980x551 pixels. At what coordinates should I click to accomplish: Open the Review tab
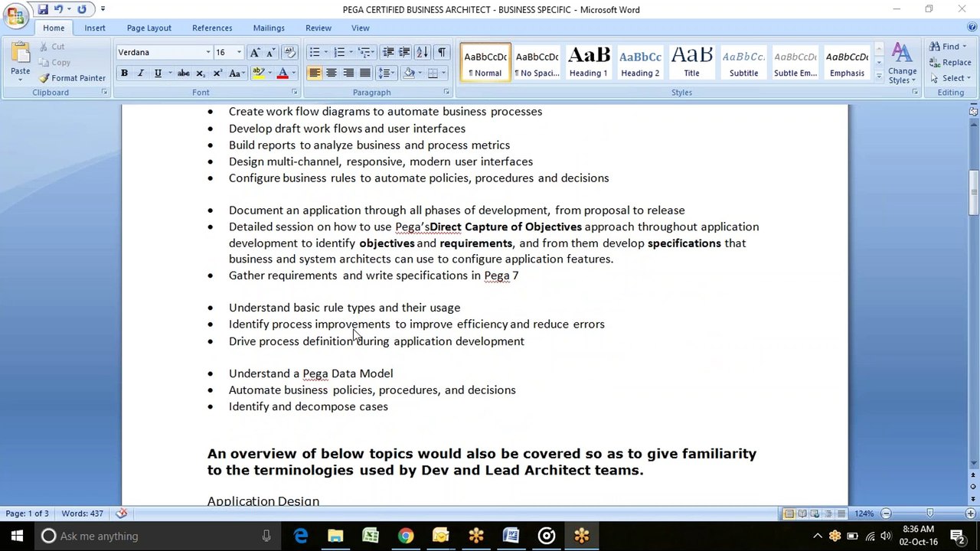[x=318, y=28]
